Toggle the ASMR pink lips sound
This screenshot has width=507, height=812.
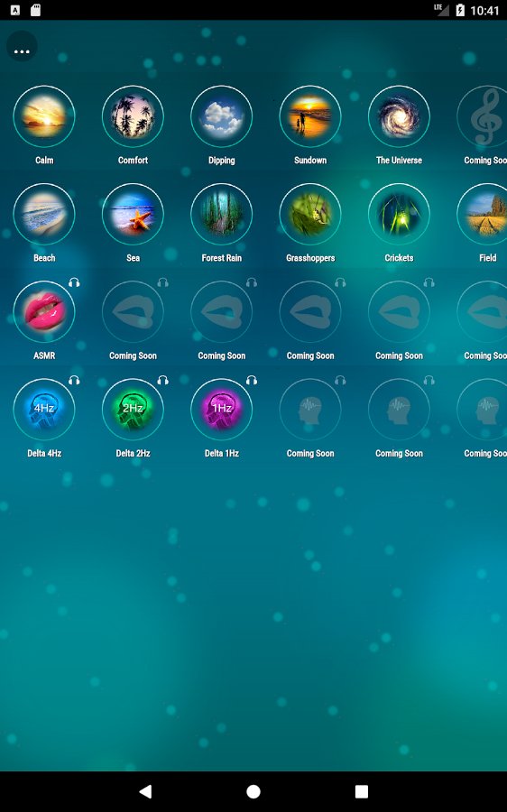(x=44, y=312)
